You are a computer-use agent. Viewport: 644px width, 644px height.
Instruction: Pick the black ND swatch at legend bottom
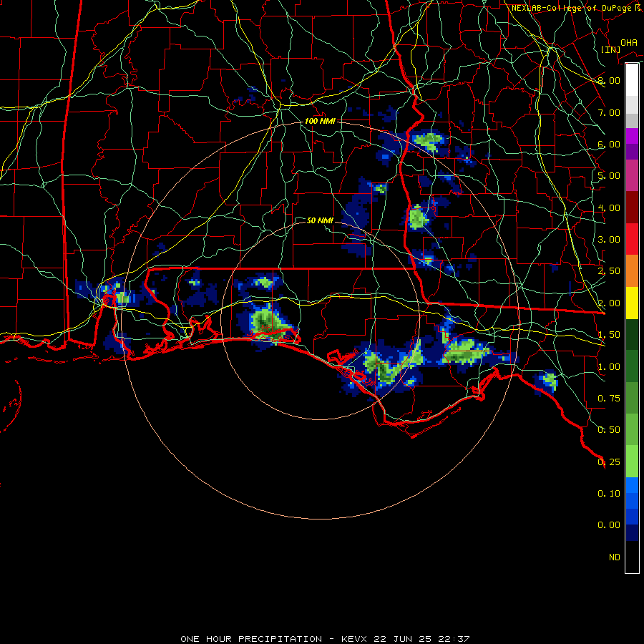[x=632, y=557]
